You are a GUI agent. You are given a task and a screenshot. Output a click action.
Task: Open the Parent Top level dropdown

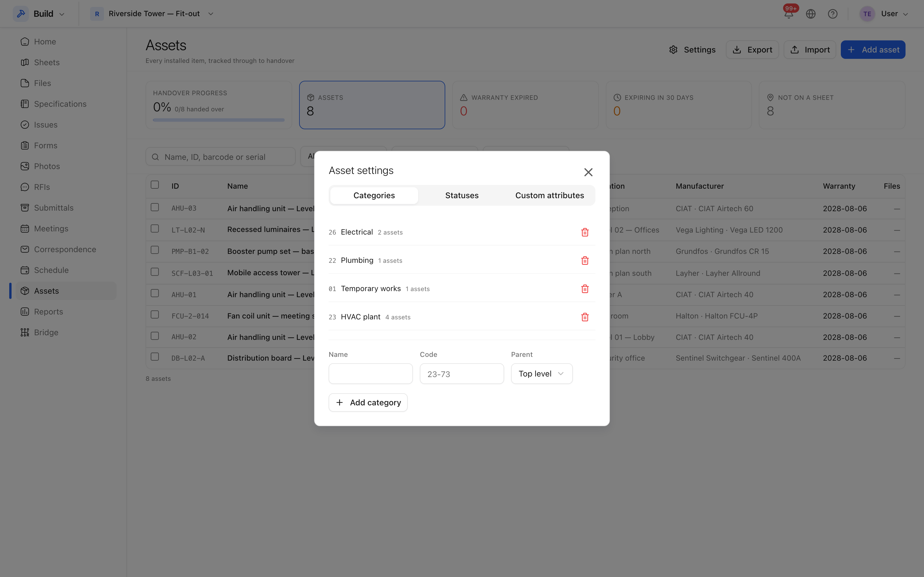point(541,374)
